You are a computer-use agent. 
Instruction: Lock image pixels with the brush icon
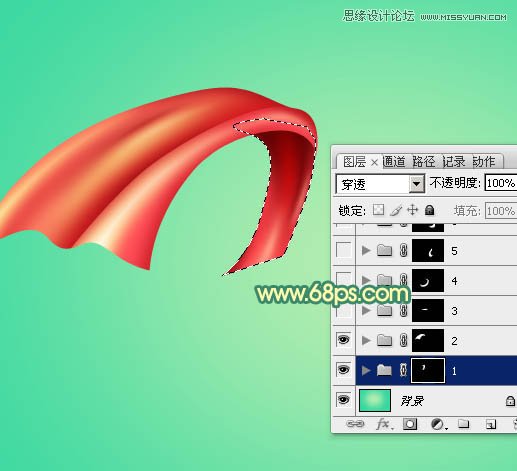(x=396, y=210)
